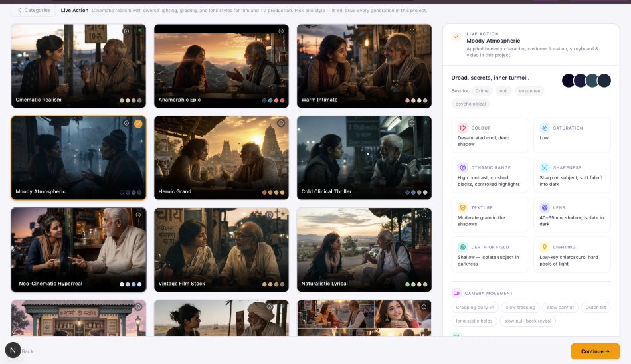This screenshot has height=364, width=631.
Task: Select the Heroic Grand style card
Action: pos(221,158)
